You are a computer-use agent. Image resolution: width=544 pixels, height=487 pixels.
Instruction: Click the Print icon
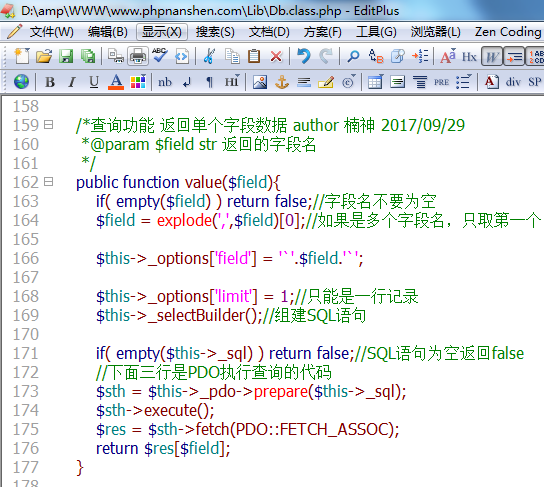click(138, 56)
